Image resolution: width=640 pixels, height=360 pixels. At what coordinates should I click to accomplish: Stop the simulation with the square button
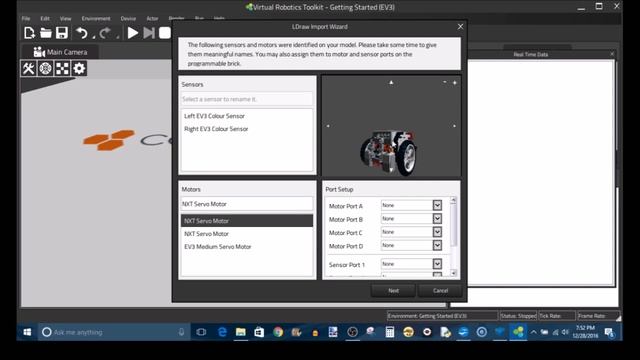coord(165,33)
